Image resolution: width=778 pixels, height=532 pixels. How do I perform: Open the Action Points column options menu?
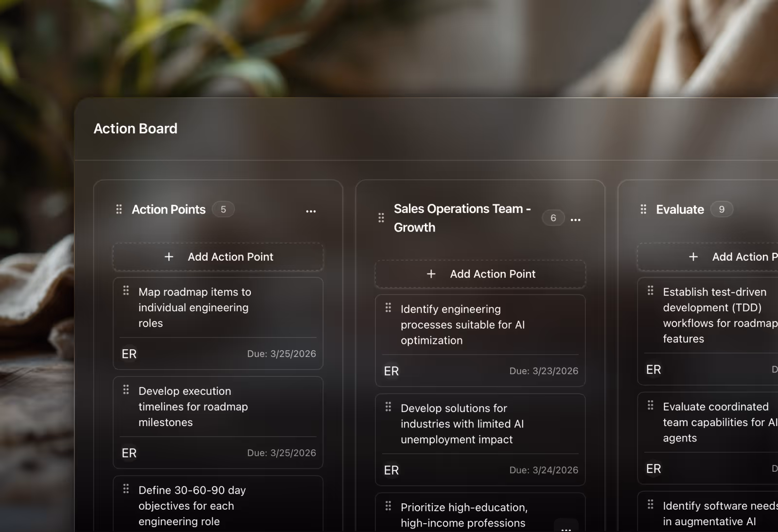point(311,211)
